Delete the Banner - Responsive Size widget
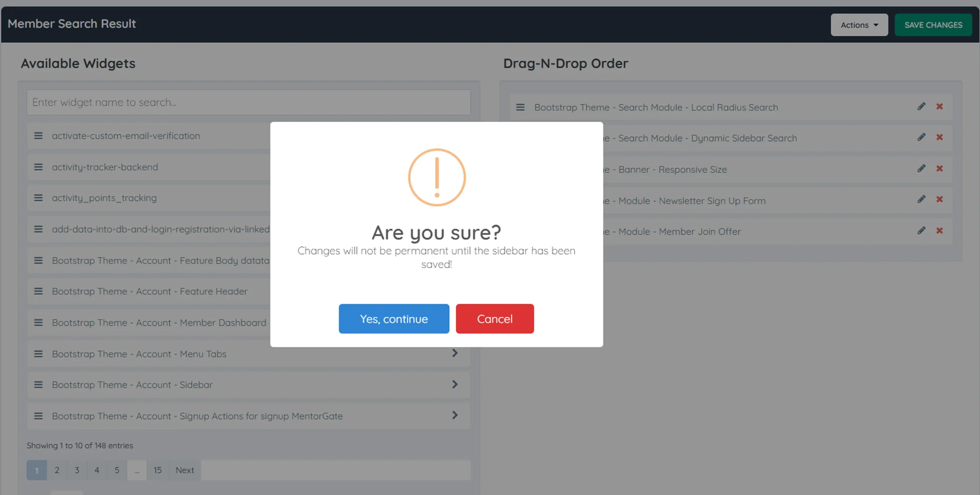This screenshot has width=980, height=495. [939, 168]
